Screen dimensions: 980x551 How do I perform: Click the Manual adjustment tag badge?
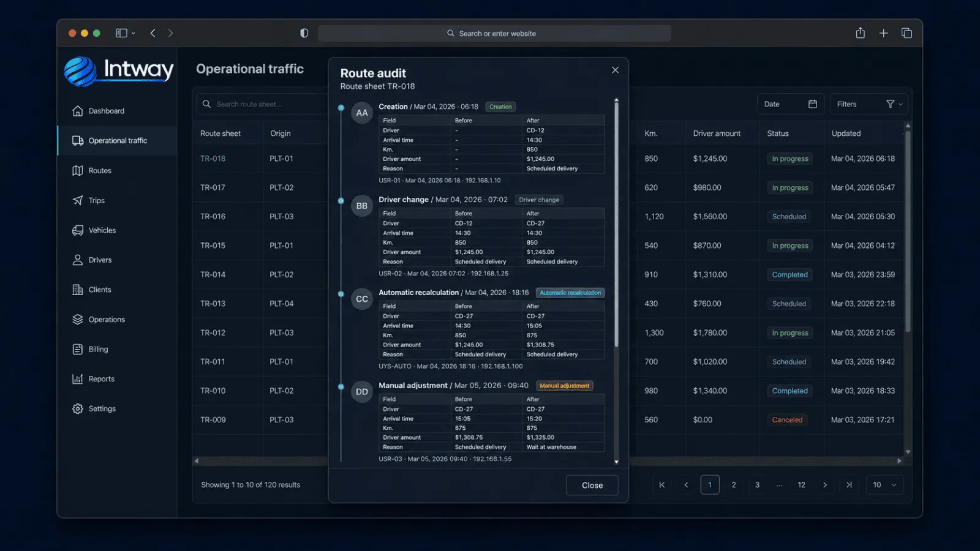point(564,386)
